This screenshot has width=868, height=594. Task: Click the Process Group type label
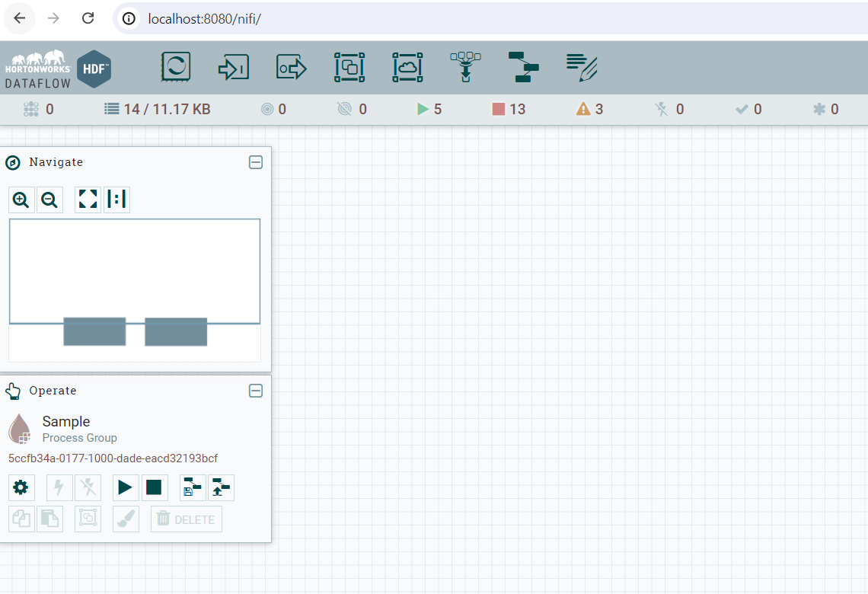coord(80,438)
